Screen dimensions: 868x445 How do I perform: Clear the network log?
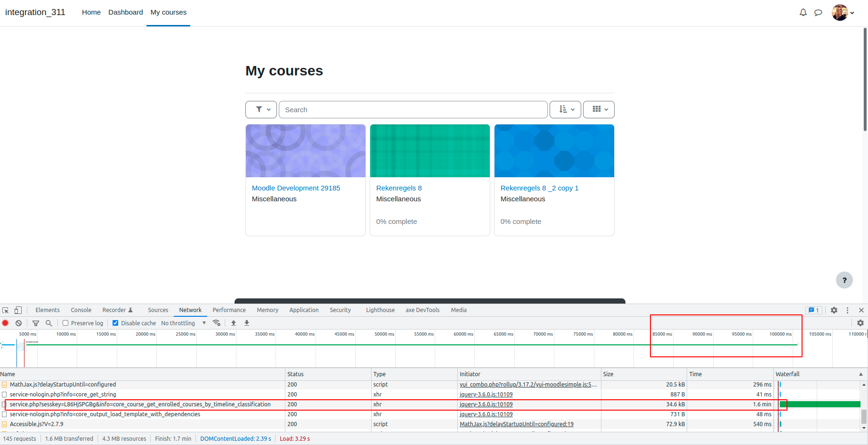pos(18,323)
